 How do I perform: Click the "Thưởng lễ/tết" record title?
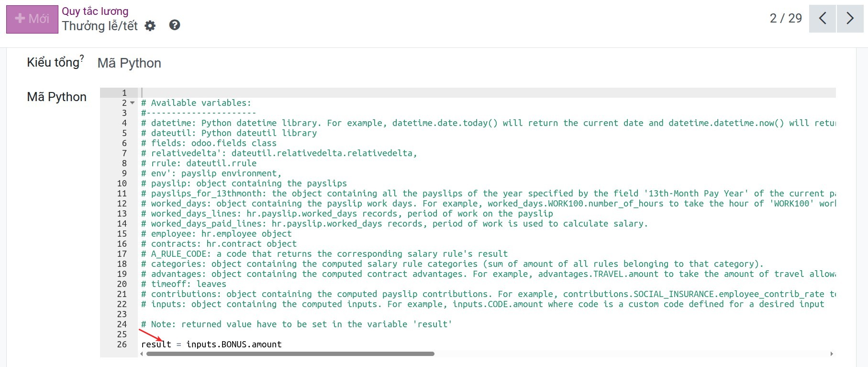pos(100,26)
